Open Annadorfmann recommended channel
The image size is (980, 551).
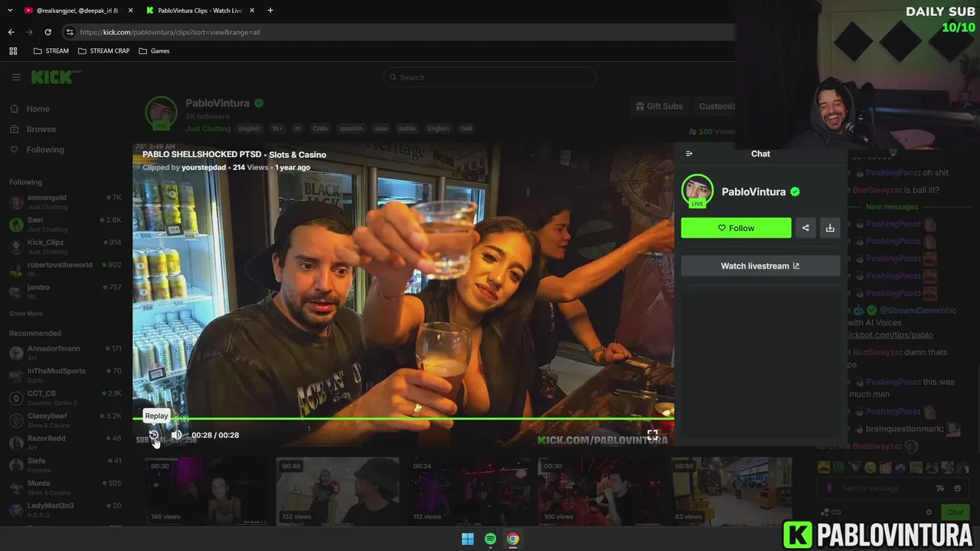click(65, 353)
